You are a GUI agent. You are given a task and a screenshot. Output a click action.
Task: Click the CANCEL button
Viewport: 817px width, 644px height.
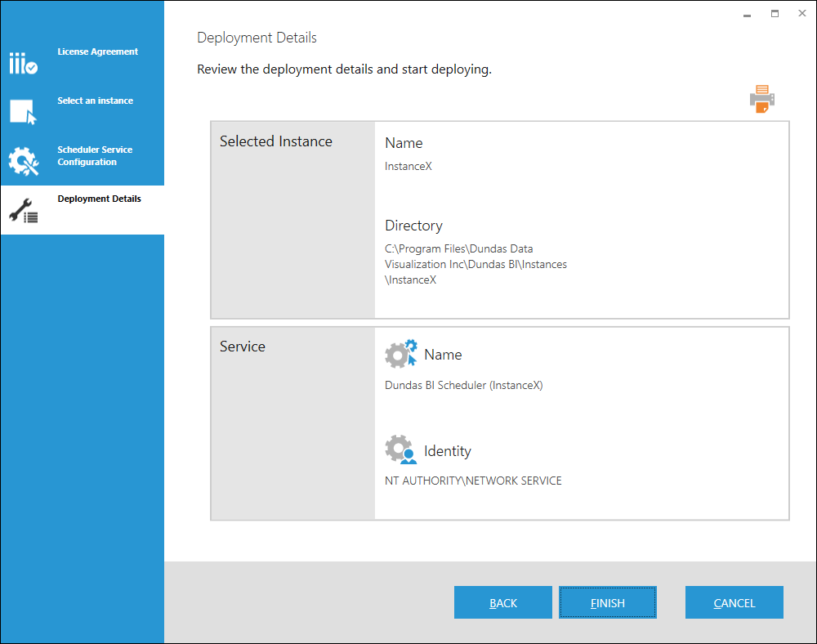pyautogui.click(x=734, y=602)
